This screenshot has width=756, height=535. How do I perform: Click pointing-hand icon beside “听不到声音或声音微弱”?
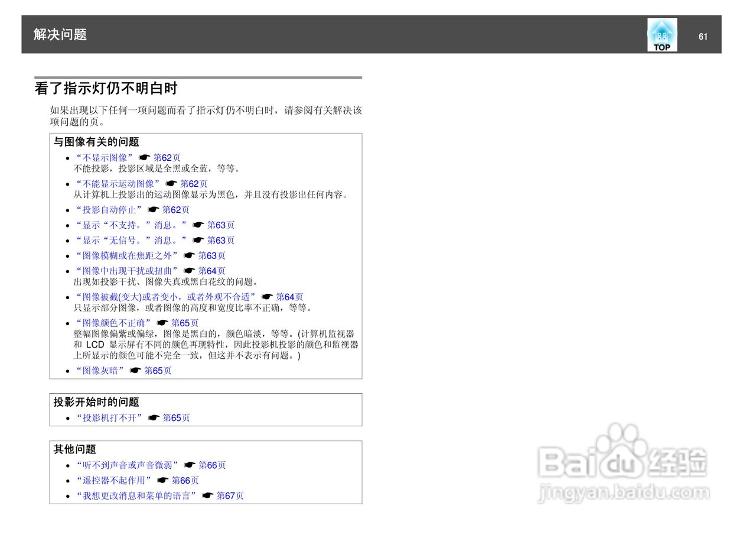point(190,465)
